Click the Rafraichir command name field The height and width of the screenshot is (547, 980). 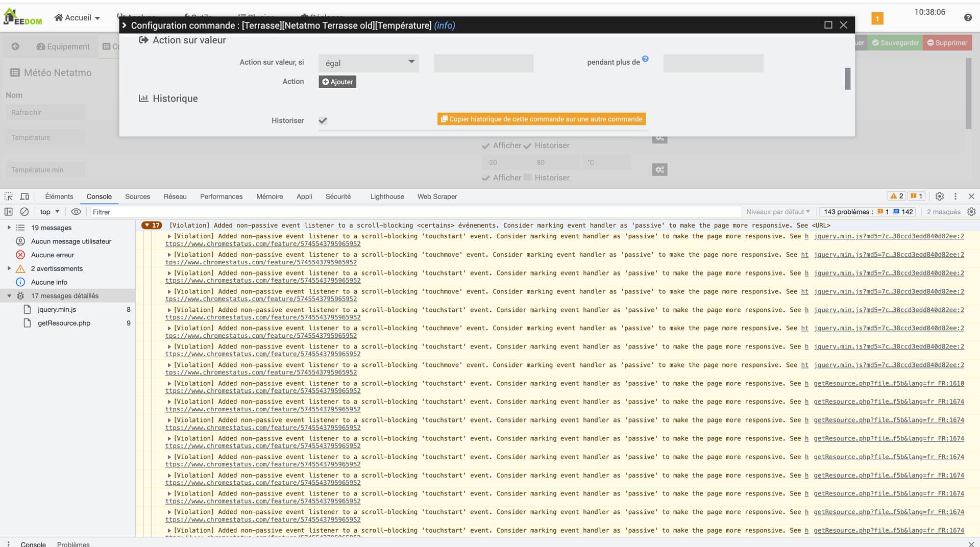pos(45,113)
